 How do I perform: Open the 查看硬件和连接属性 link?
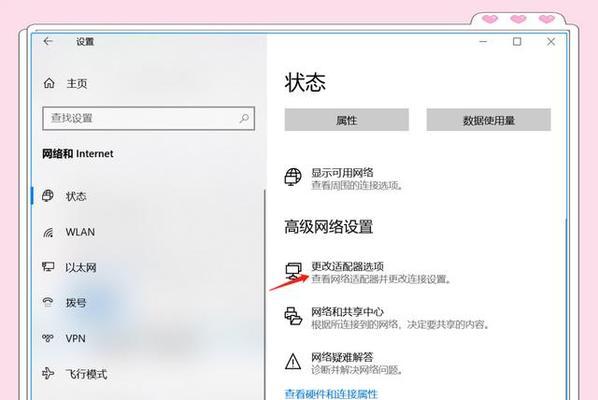331,394
